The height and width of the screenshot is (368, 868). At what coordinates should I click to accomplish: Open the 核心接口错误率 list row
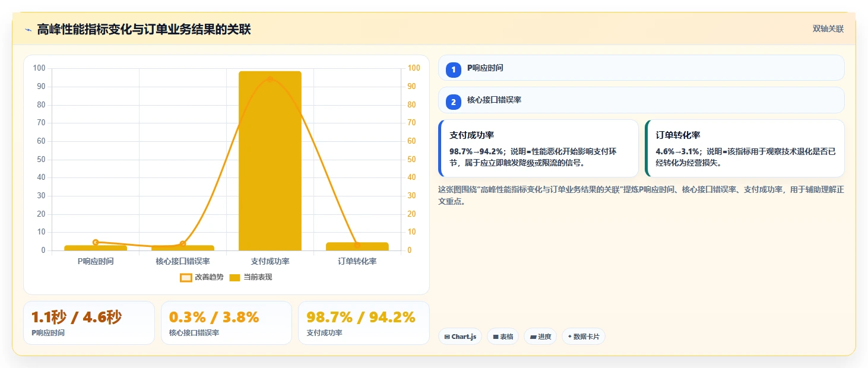641,100
